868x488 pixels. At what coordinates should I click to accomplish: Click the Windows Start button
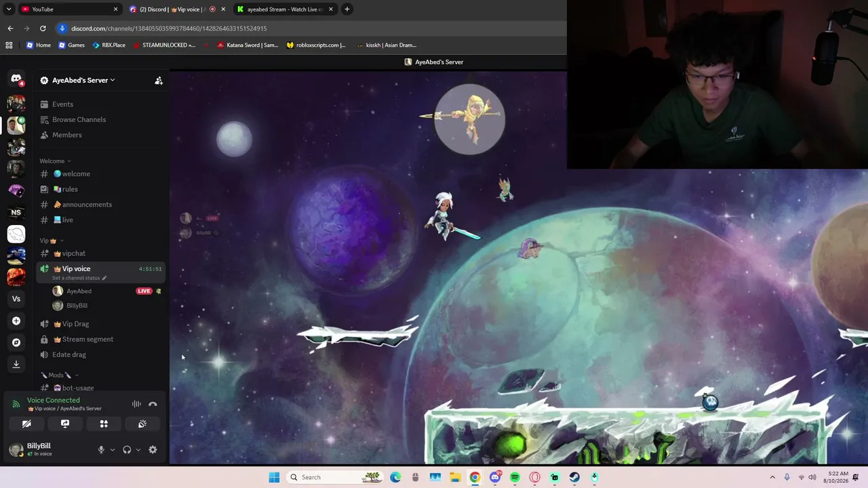[274, 477]
